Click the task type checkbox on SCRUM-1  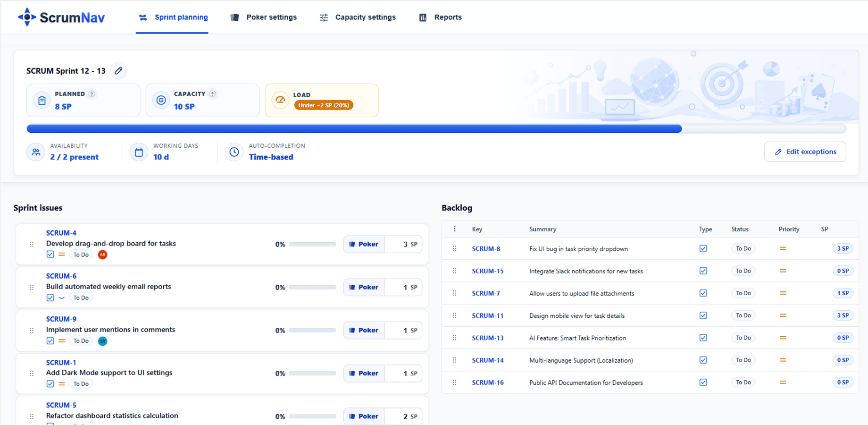50,384
